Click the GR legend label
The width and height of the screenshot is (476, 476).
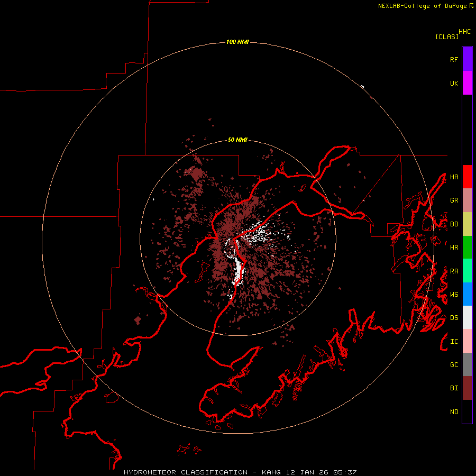click(x=454, y=200)
